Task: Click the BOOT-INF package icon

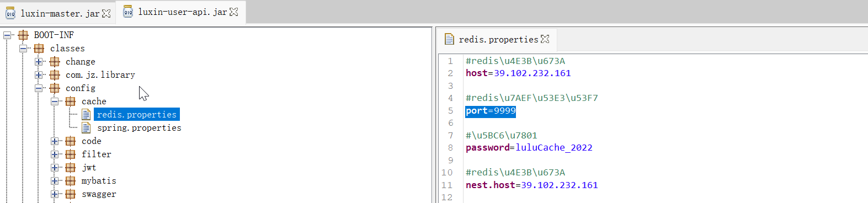Action: pyautogui.click(x=23, y=35)
